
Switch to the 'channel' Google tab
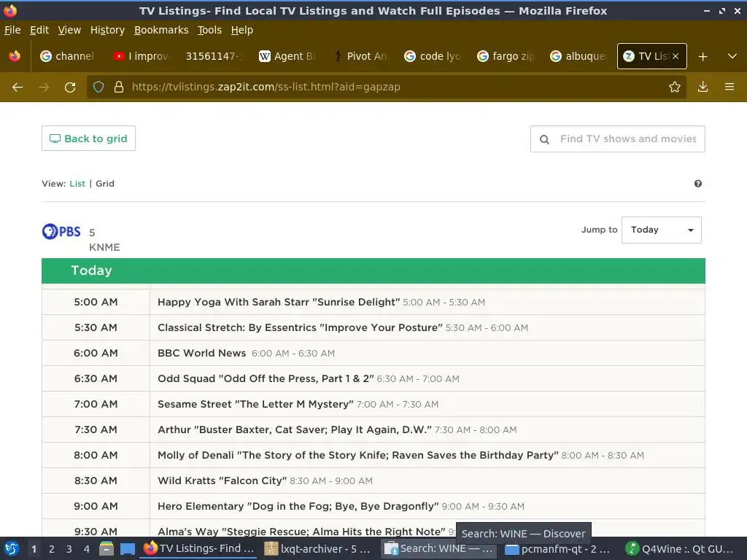[67, 56]
